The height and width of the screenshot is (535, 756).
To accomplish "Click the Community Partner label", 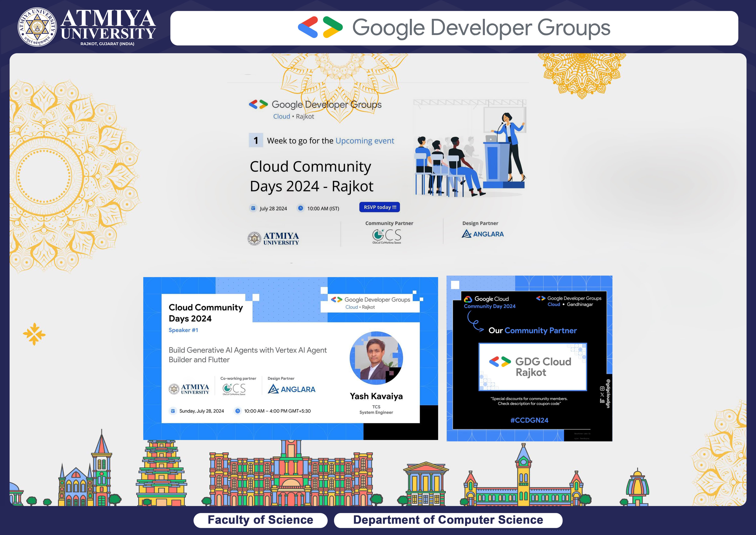I will point(389,223).
